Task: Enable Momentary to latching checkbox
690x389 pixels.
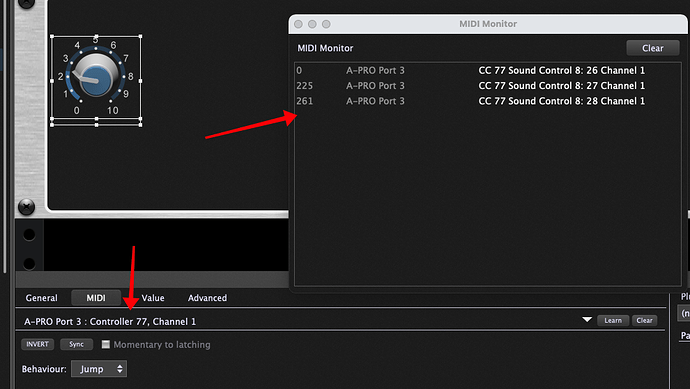Action: [106, 344]
